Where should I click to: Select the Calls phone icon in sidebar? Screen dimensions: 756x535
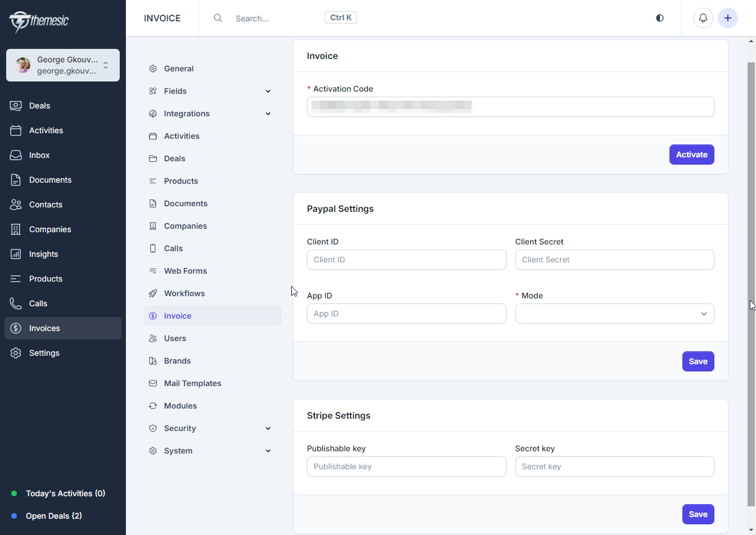click(x=16, y=303)
